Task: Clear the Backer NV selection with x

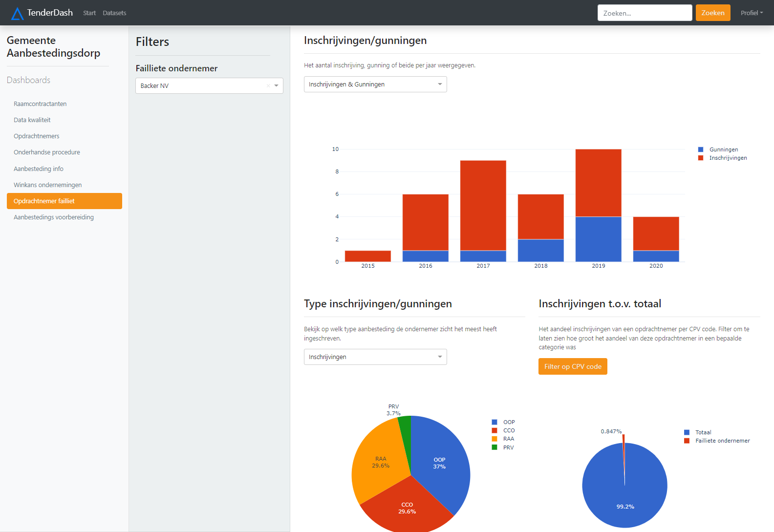Action: pyautogui.click(x=268, y=86)
